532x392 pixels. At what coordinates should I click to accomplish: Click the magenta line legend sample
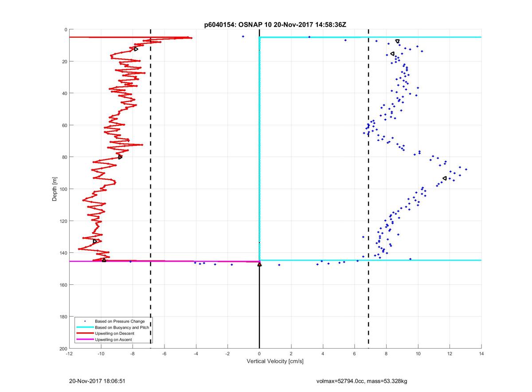pos(85,340)
